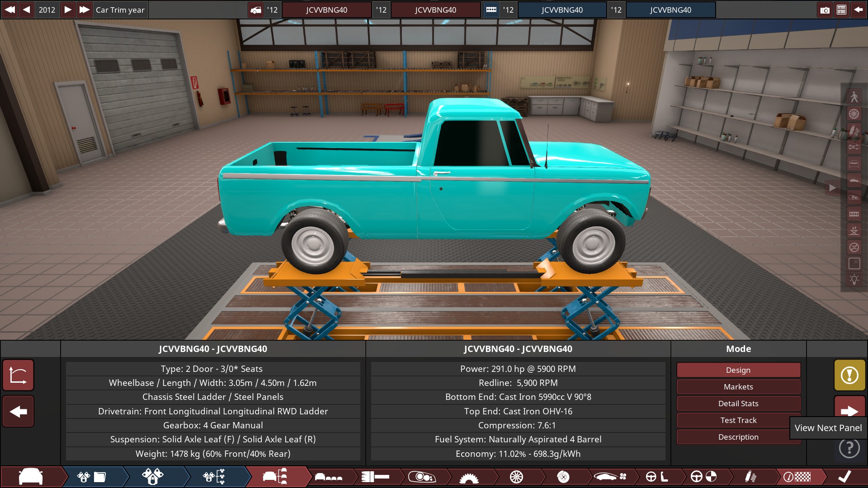Image resolution: width=868 pixels, height=488 pixels.
Task: Toggle the garage lights bulb icon
Action: tap(854, 280)
